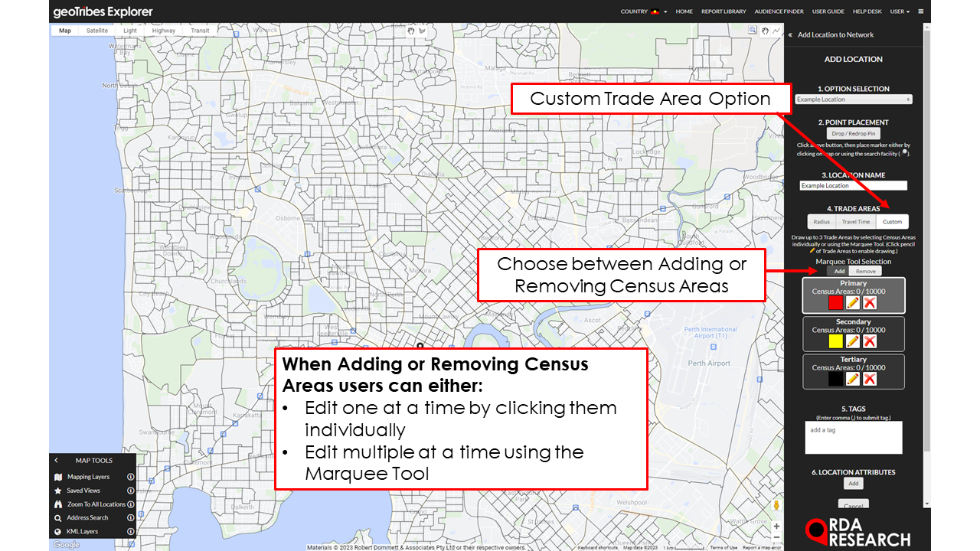Open REPORT LIBRARY in top navigation
The image size is (980, 551).
[x=724, y=11]
